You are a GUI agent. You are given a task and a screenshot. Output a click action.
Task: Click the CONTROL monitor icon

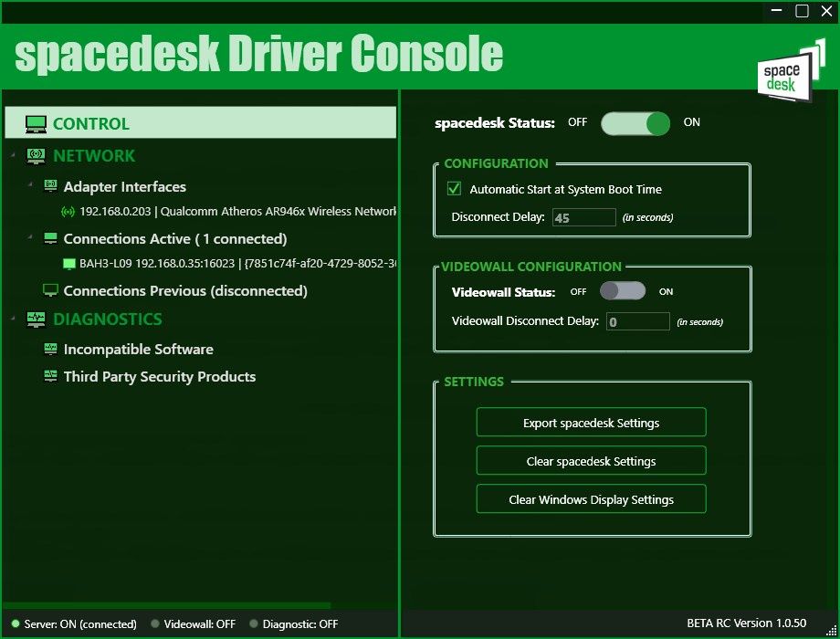pos(36,124)
